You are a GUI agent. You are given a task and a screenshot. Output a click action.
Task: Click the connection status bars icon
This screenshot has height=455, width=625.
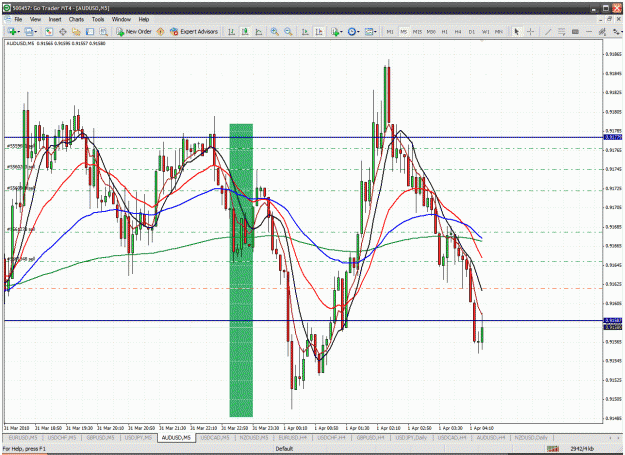(x=553, y=449)
